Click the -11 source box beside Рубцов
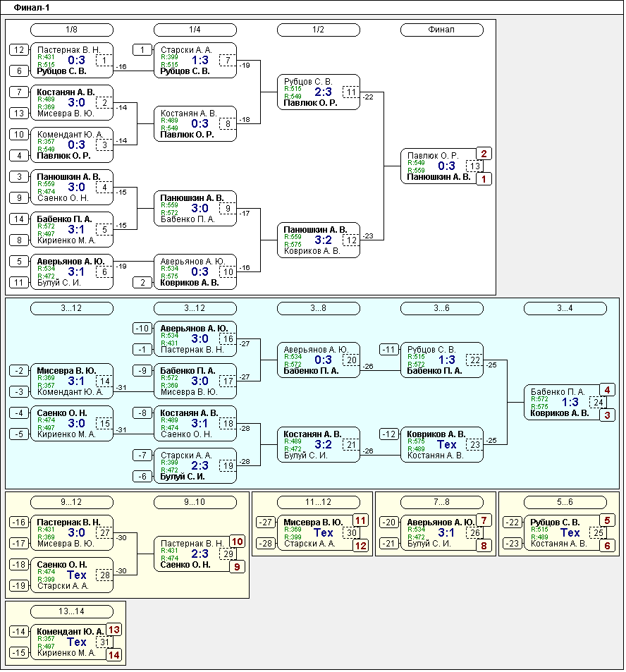Screen dimensions: 626x672 tap(389, 349)
